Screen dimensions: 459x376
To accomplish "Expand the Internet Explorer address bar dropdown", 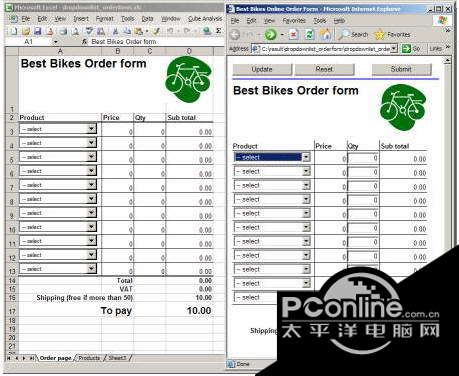I will 394,49.
